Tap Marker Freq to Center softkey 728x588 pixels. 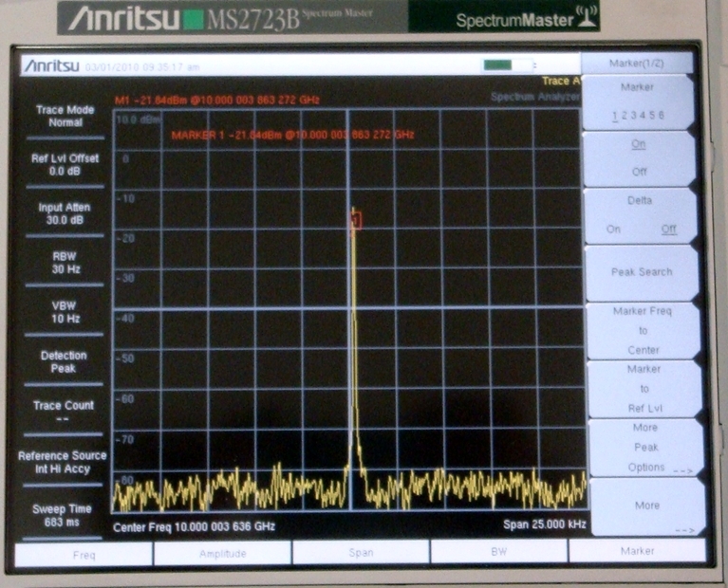coord(643,330)
